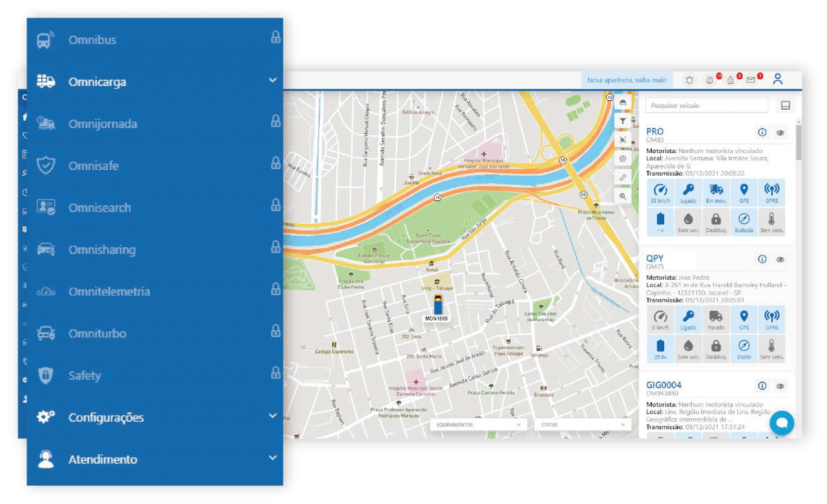This screenshot has height=504, width=827.
Task: Toggle visibility eye for vehicle QPY
Action: click(x=780, y=259)
